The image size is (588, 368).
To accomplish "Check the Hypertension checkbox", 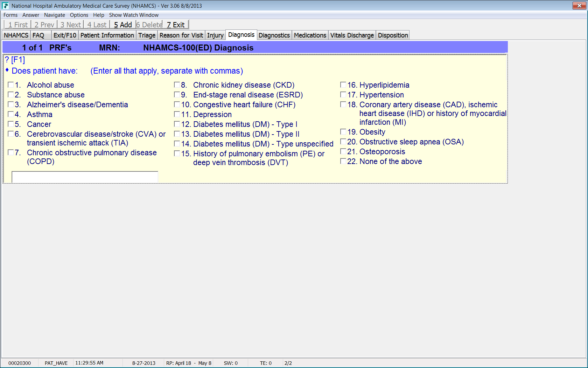I will click(x=343, y=95).
